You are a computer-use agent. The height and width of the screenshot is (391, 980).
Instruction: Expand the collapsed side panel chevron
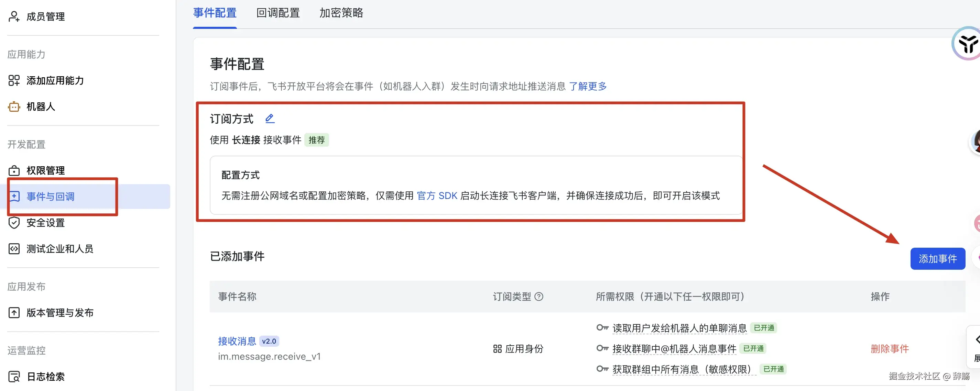(976, 339)
